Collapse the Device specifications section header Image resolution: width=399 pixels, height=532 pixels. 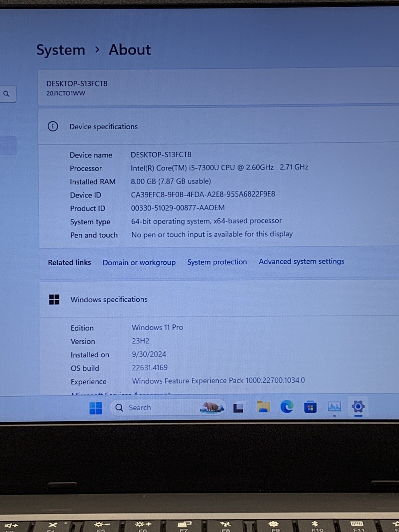(219, 126)
